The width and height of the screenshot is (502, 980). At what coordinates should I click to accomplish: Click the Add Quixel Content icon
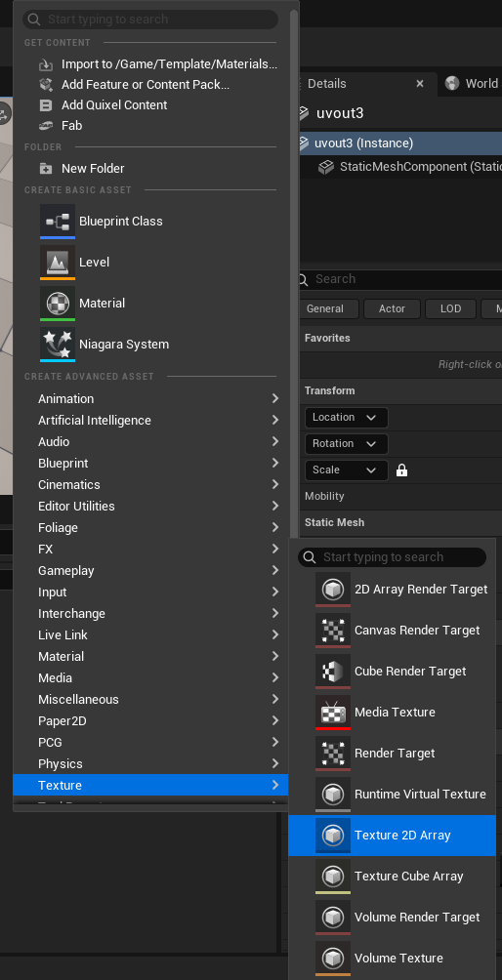pos(46,105)
